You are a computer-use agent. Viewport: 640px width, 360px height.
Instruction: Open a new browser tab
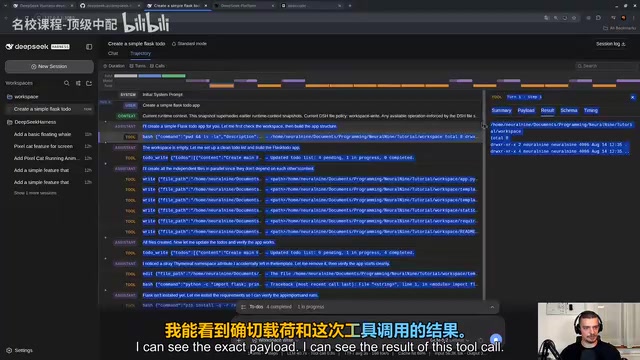(x=350, y=6)
